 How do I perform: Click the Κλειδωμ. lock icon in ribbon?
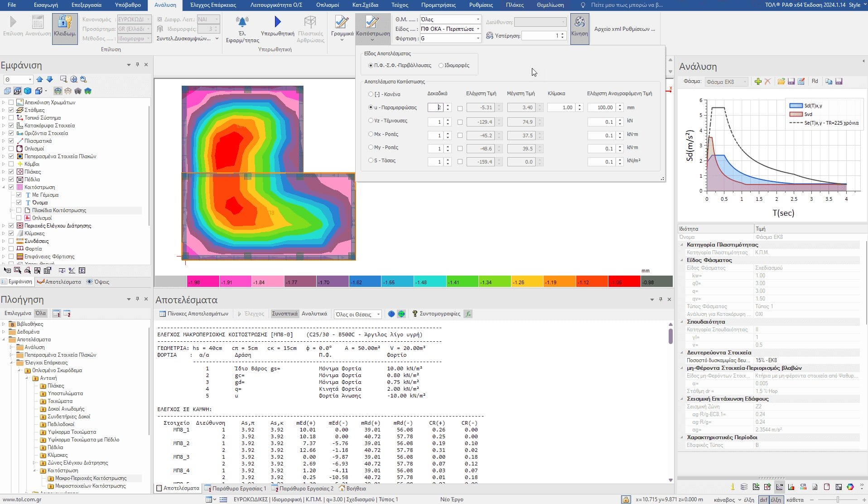pyautogui.click(x=65, y=23)
